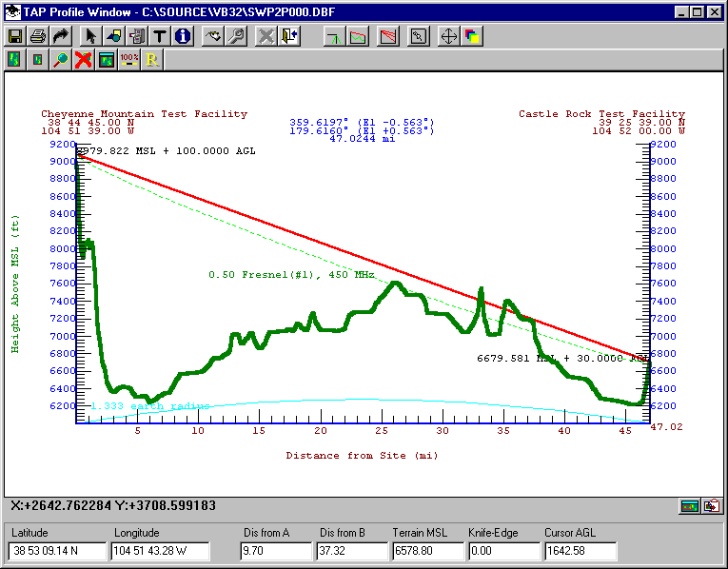
Task: Click the large map view icon
Action: (x=14, y=59)
